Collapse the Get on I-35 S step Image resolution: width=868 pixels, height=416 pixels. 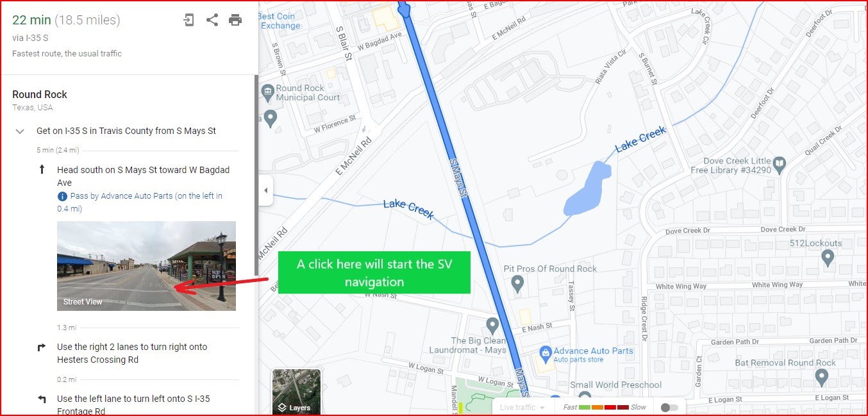point(20,131)
